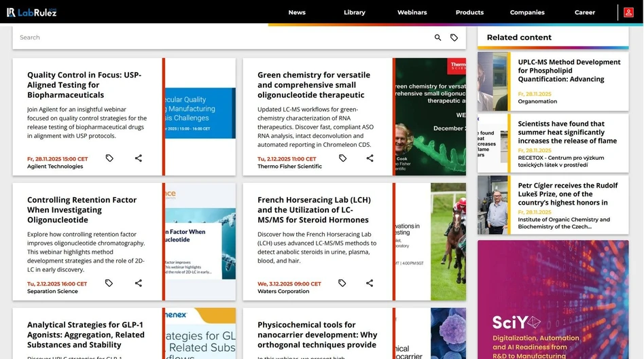Click date Fr, 28.11.2025 15:00 CET

(58, 158)
